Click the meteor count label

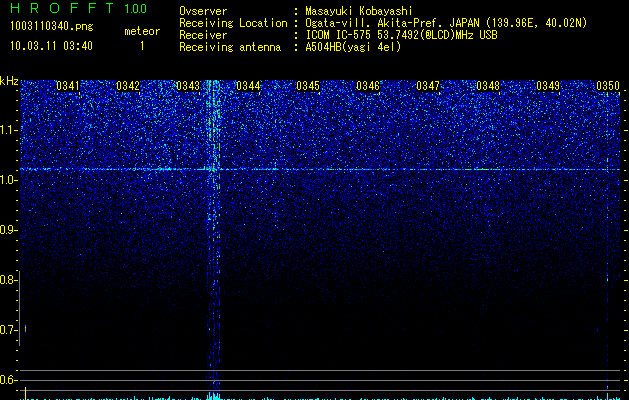[x=142, y=31]
